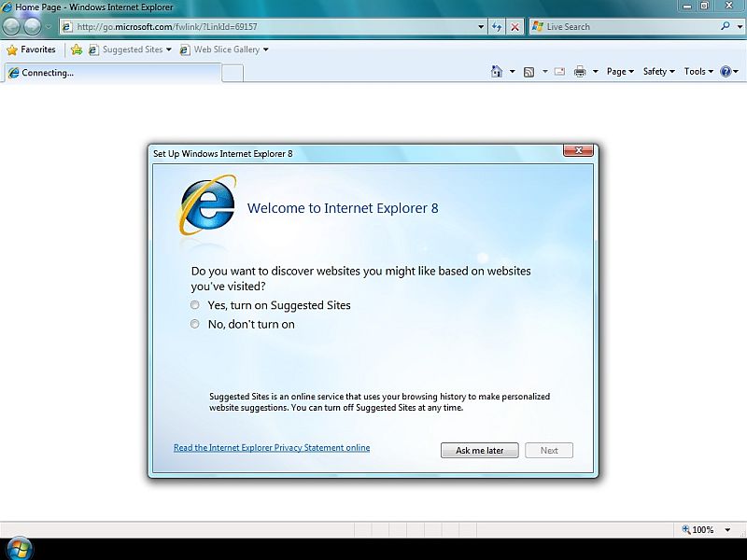Screen dimensions: 747x560
Task: Click the Next button in setup dialog
Action: [549, 451]
